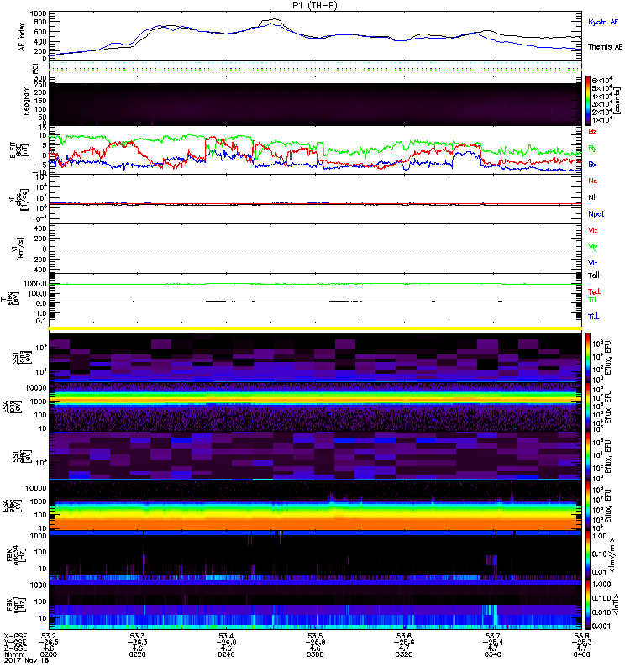Image resolution: width=630 pixels, height=672 pixels.
Task: Click the ESA ion spectrogram panel
Action: point(315,407)
